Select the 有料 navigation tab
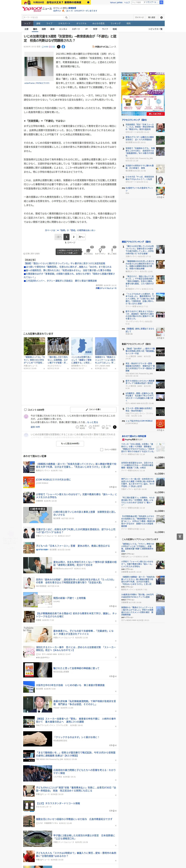Image resolution: width=186 pixels, height=868 pixels. 129,24
